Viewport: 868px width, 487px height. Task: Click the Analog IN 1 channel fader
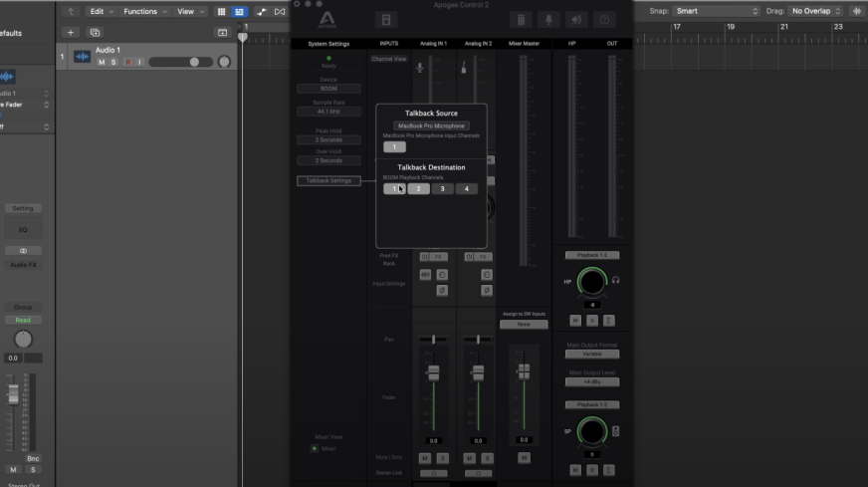(x=433, y=372)
